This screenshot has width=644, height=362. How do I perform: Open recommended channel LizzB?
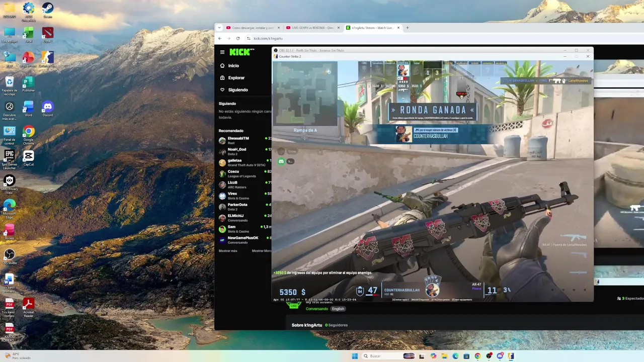click(x=245, y=185)
